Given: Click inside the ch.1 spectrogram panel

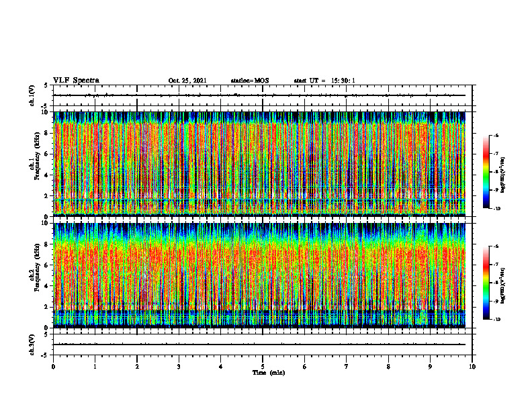Looking at the screenshot, I should point(259,164).
